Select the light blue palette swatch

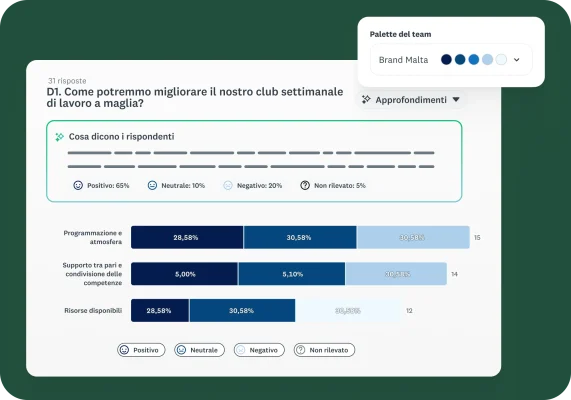(x=487, y=59)
